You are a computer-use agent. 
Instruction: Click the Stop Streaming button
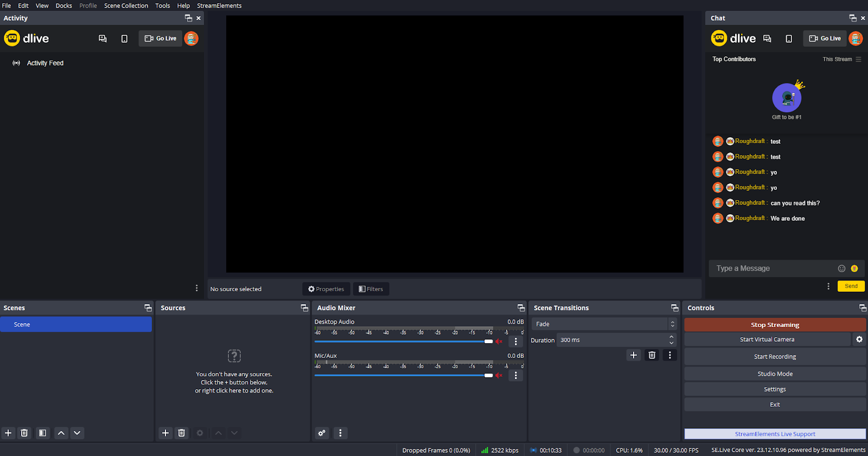point(775,325)
